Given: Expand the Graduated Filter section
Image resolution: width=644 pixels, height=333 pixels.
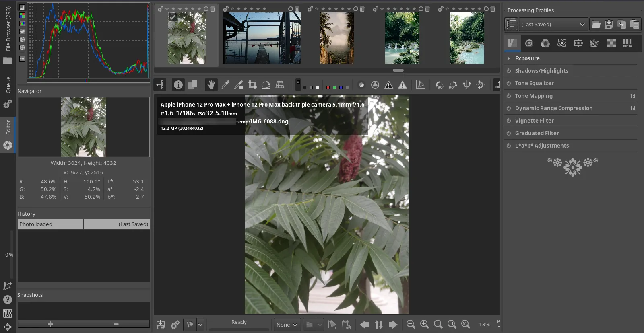Looking at the screenshot, I should (x=537, y=133).
